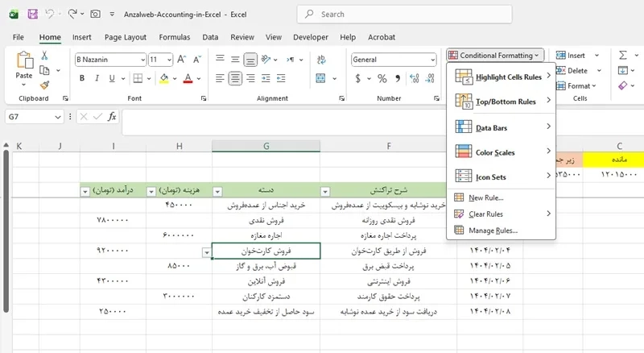Click Decrease Decimal icon
This screenshot has width=644, height=353.
point(430,78)
